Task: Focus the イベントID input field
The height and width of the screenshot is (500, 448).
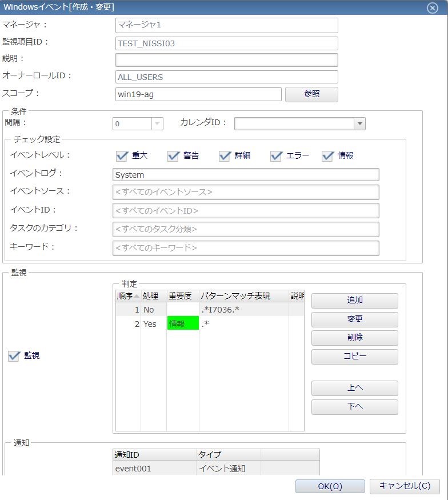Action: tap(246, 211)
